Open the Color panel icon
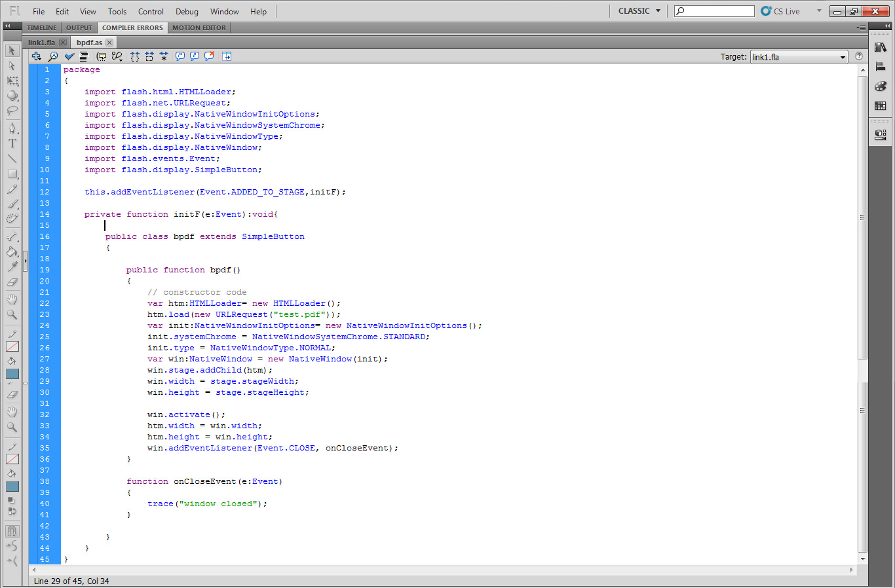This screenshot has height=588, width=895. 881,86
